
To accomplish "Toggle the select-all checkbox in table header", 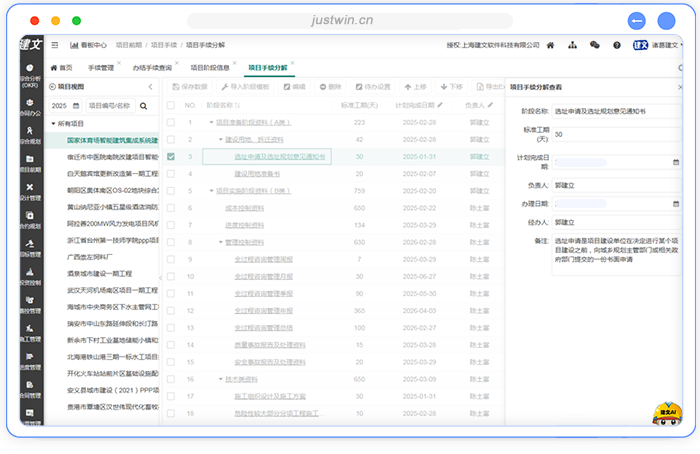I will 171,105.
